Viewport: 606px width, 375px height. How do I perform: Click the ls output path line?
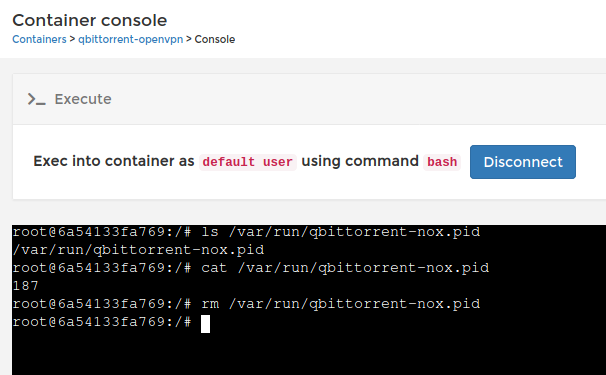(x=138, y=250)
